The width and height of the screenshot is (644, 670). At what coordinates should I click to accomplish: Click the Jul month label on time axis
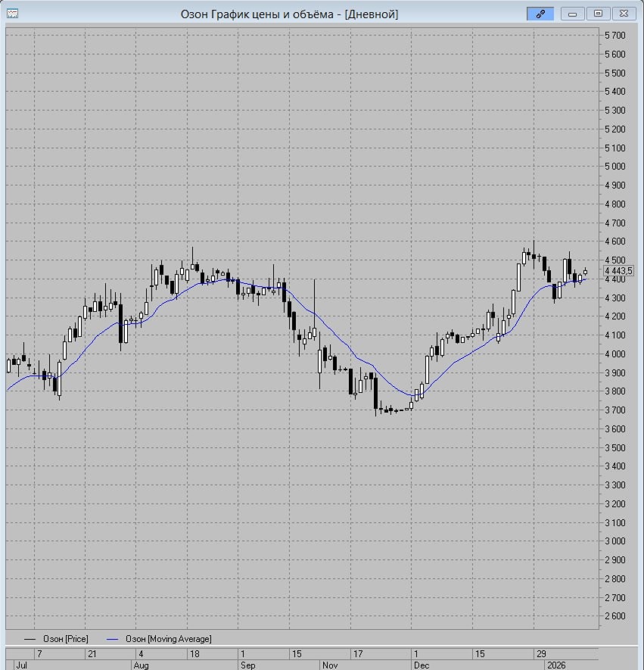click(21, 665)
